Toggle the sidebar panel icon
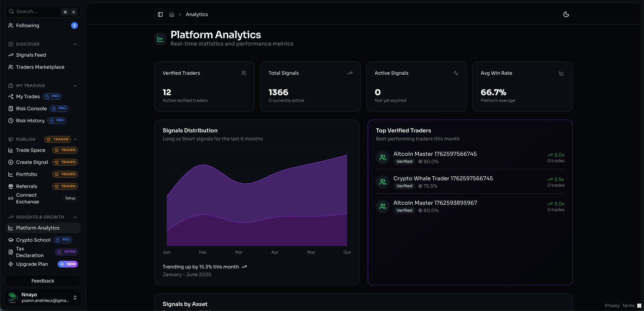 [160, 14]
